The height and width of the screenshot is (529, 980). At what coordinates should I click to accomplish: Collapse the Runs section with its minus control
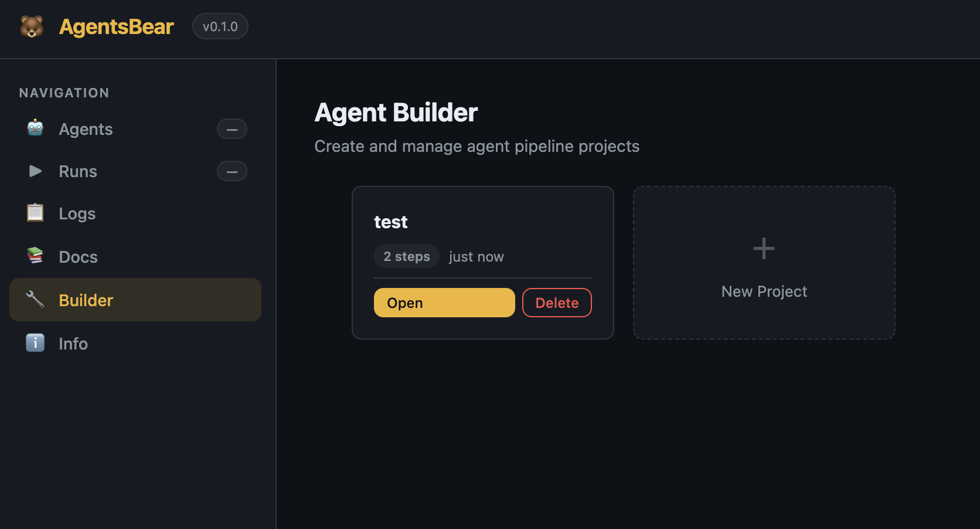pyautogui.click(x=232, y=171)
